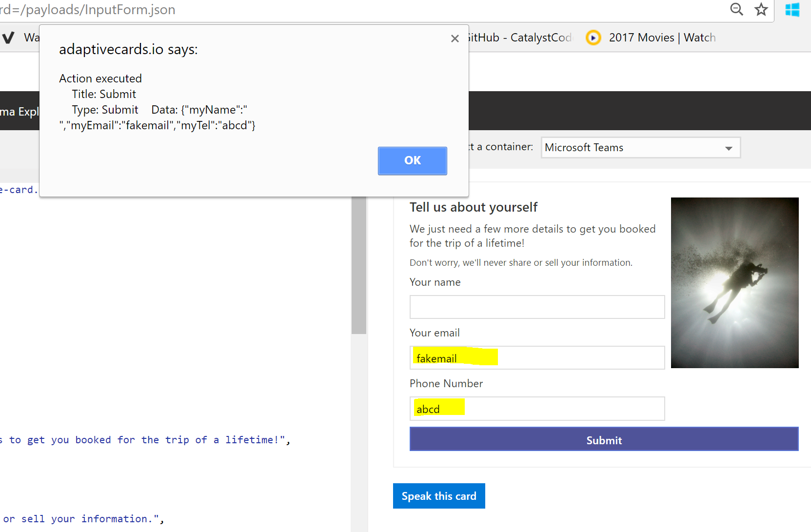Click the Submit button on the card
This screenshot has width=811, height=532.
coord(604,439)
